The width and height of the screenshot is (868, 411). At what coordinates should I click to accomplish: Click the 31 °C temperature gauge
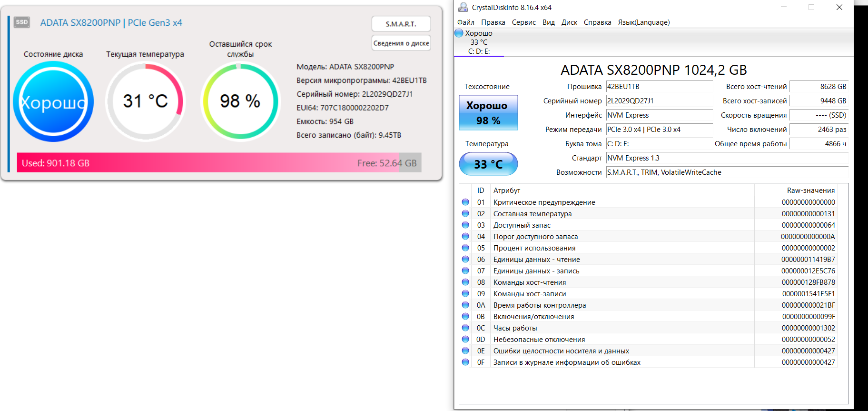coord(145,101)
